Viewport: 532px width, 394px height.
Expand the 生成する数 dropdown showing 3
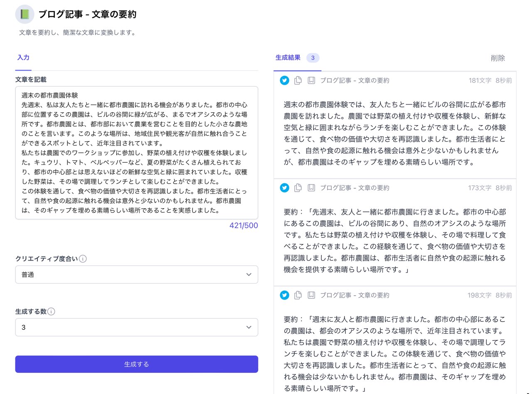(136, 328)
